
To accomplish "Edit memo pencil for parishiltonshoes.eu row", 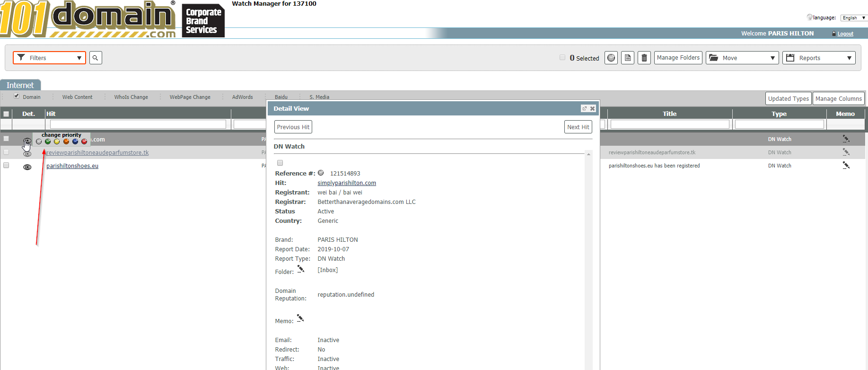I will coord(846,166).
